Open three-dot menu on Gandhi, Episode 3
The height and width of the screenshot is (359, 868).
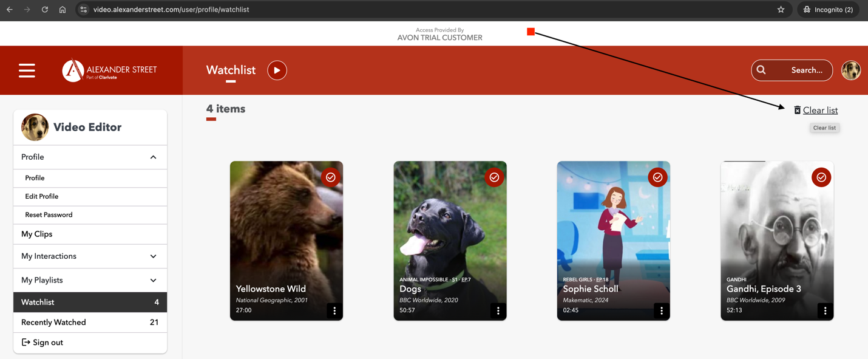(825, 310)
